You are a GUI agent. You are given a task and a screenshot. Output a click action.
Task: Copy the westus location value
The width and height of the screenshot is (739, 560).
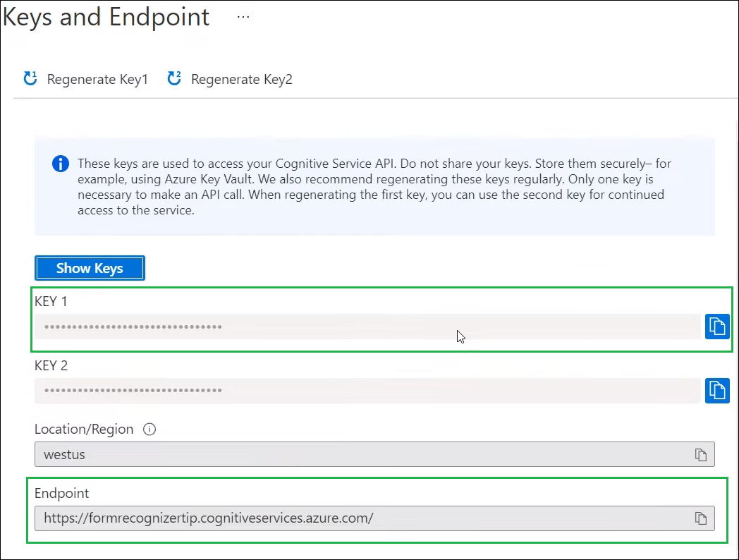pos(701,454)
